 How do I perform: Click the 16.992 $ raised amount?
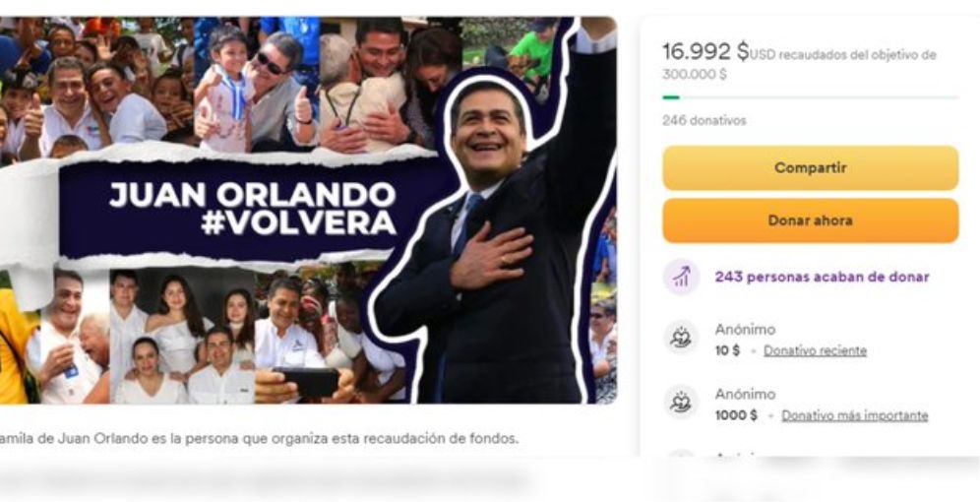point(705,51)
